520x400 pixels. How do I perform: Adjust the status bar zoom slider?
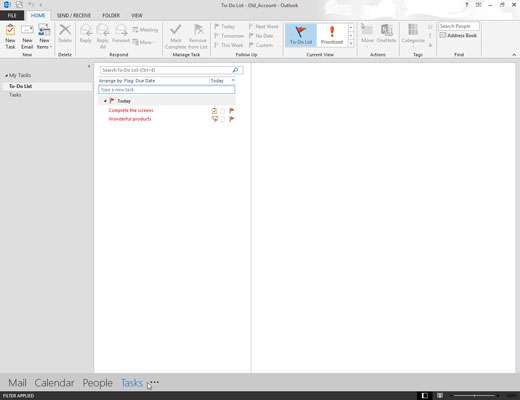tap(475, 396)
